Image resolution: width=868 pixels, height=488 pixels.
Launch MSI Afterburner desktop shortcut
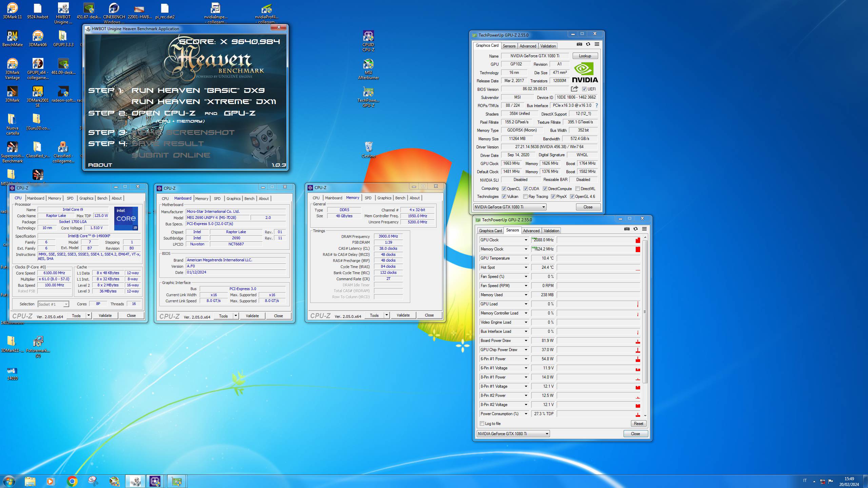coord(368,69)
